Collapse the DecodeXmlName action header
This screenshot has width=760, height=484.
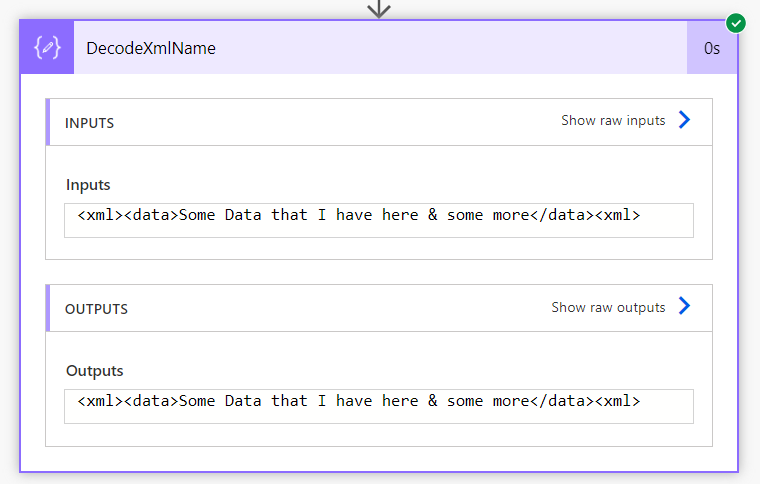point(380,47)
